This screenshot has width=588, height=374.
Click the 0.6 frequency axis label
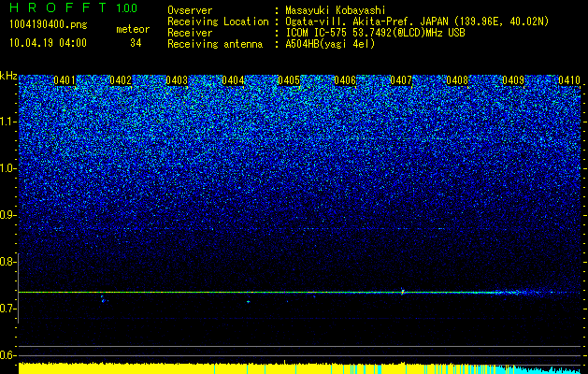tap(7, 355)
